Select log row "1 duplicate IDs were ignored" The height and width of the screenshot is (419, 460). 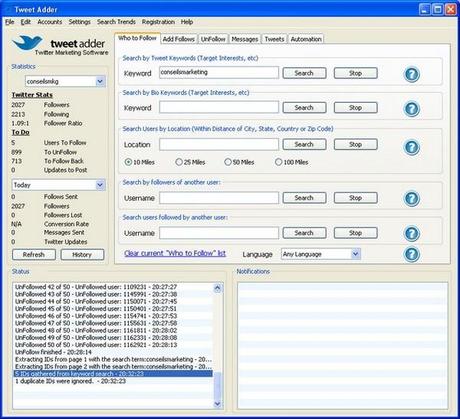tap(113, 381)
